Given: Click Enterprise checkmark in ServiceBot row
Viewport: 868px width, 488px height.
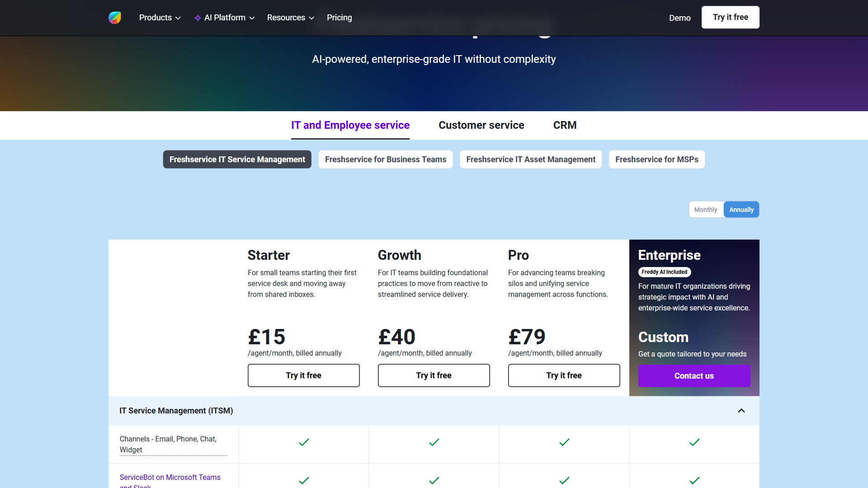Looking at the screenshot, I should click(x=694, y=480).
